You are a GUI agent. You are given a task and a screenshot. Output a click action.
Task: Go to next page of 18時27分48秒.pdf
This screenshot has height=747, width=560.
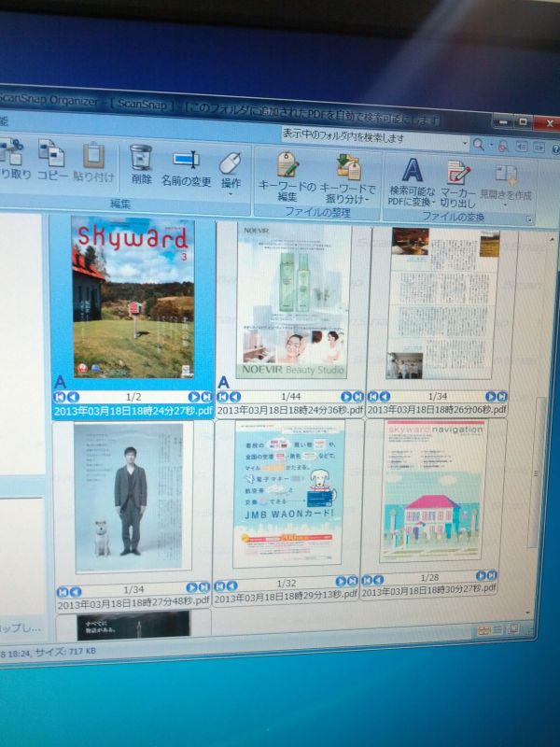coord(191,587)
